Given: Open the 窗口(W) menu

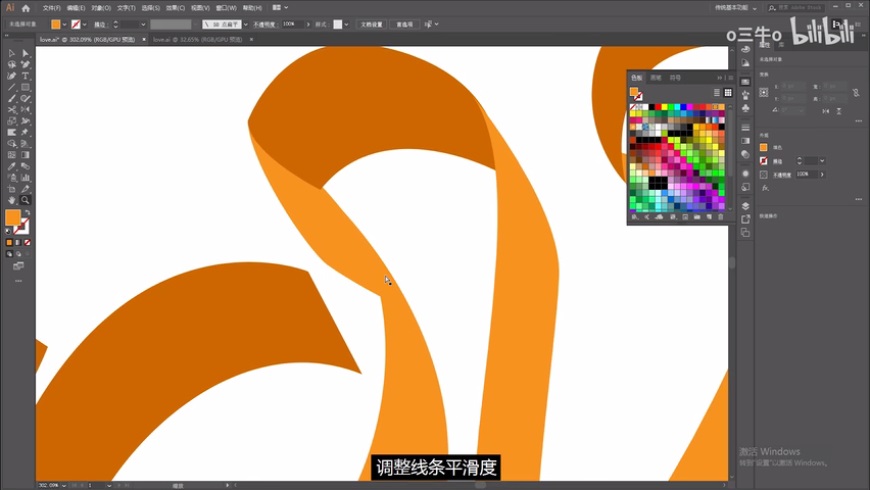Looking at the screenshot, I should pyautogui.click(x=226, y=8).
